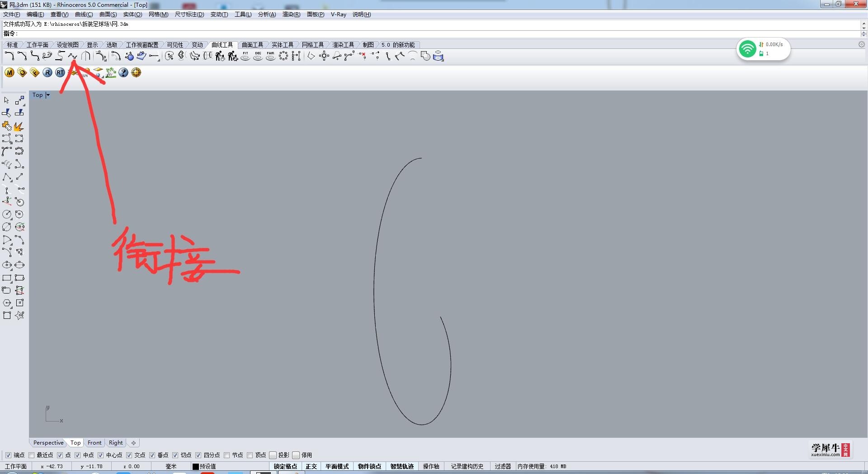Enable the 节点 knot snap checkbox
868x474 pixels.
(226, 455)
